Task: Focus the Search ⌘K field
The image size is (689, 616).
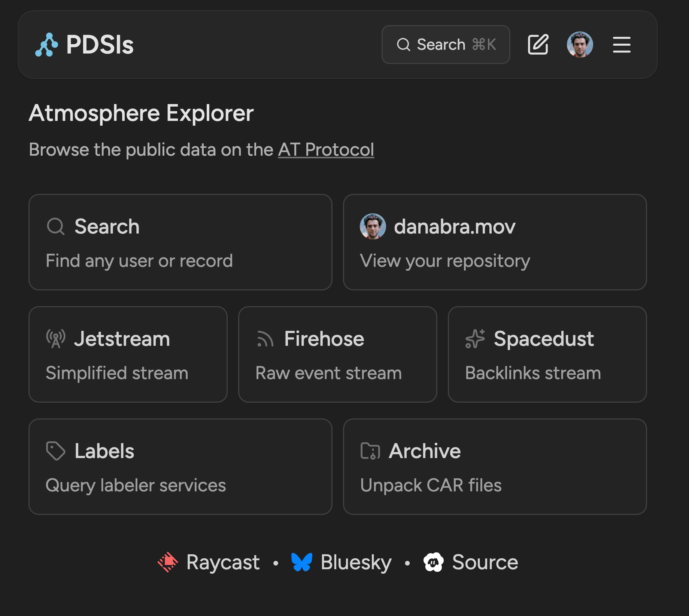Action: (446, 45)
